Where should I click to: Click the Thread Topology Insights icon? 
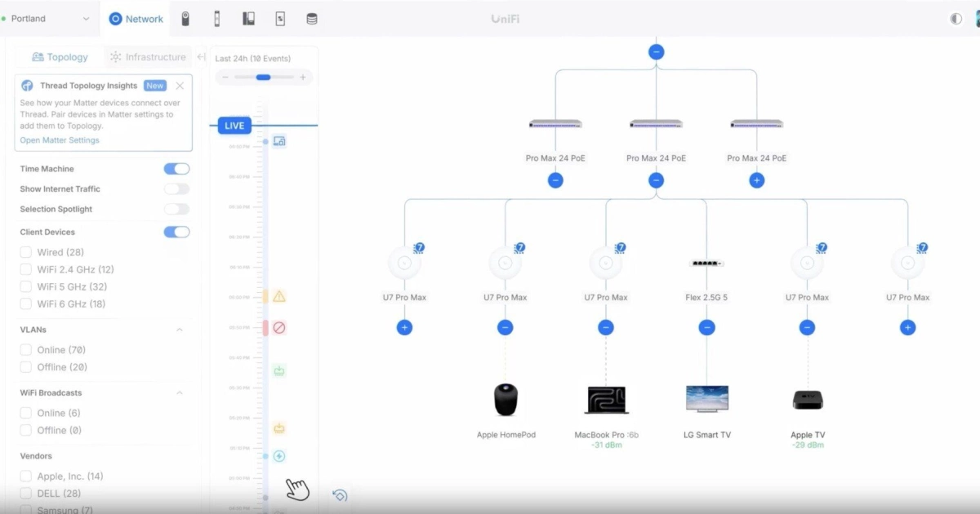click(x=27, y=86)
